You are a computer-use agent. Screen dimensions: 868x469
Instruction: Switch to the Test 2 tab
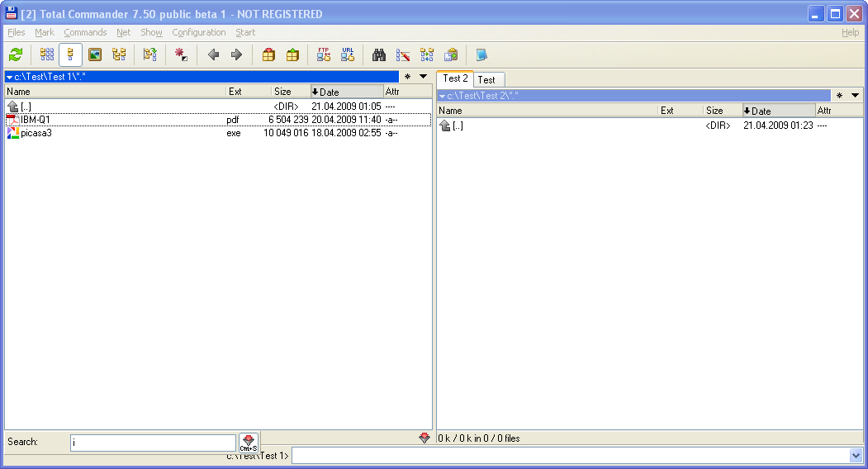click(x=455, y=78)
